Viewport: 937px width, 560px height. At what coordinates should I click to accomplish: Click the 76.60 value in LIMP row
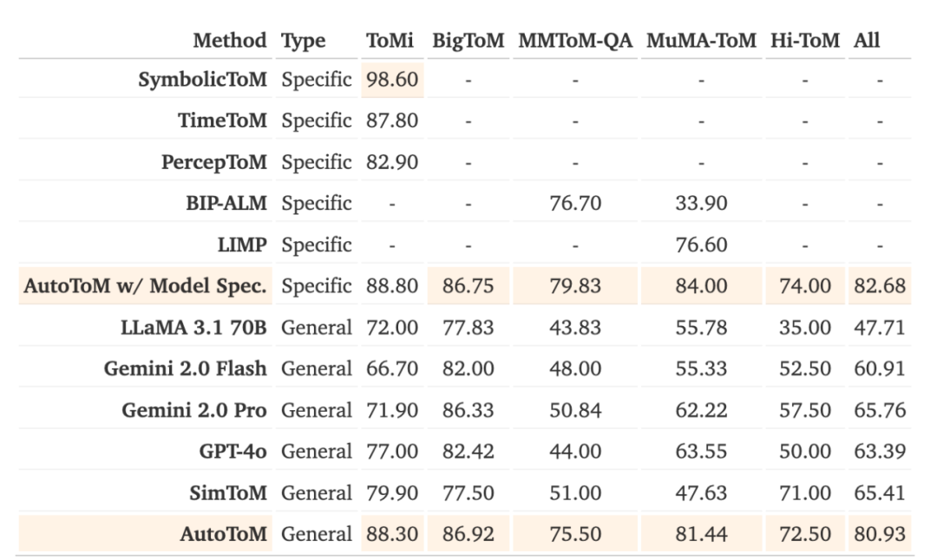click(701, 244)
